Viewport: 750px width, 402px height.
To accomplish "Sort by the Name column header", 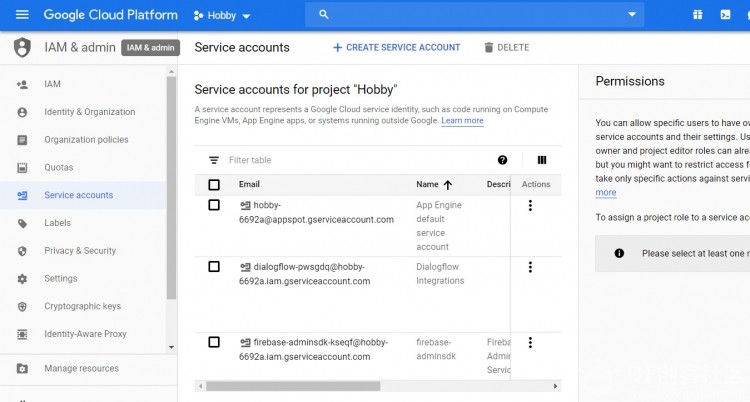I will 427,184.
